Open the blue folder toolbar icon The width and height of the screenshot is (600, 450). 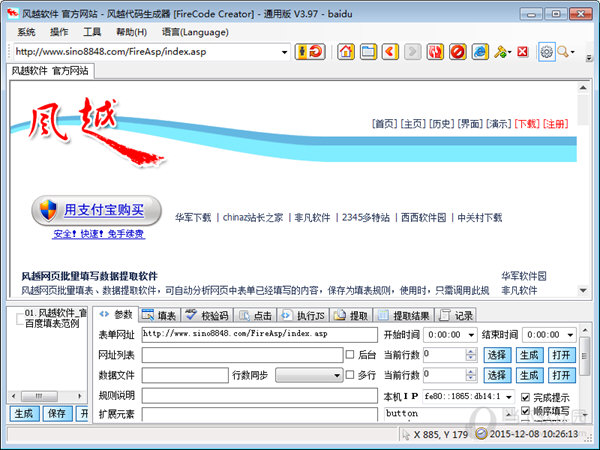[368, 51]
